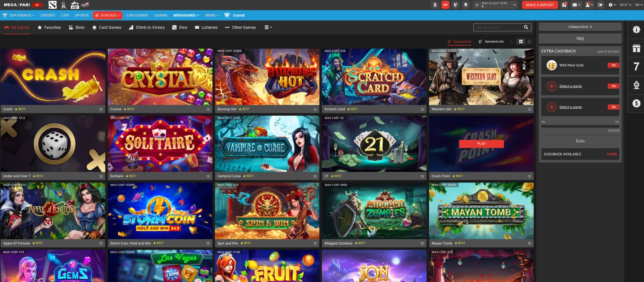Open the gift box in right sidebar

click(636, 48)
